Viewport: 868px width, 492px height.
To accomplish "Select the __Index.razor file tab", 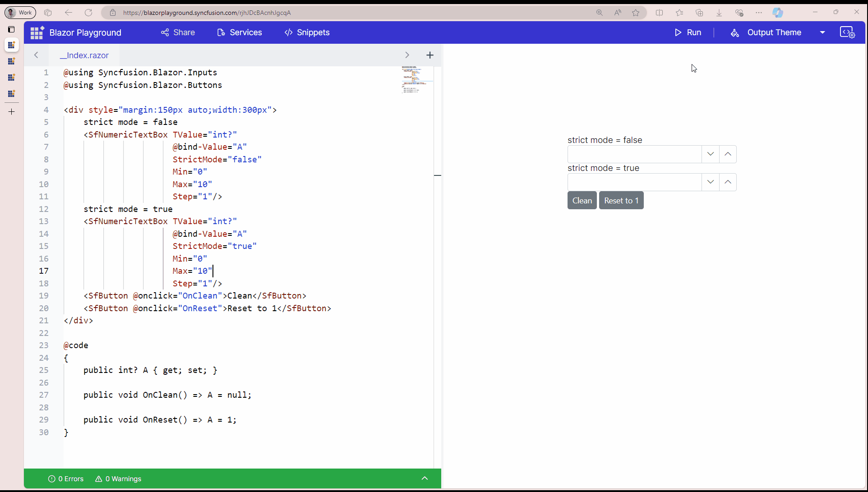I will [x=85, y=55].
